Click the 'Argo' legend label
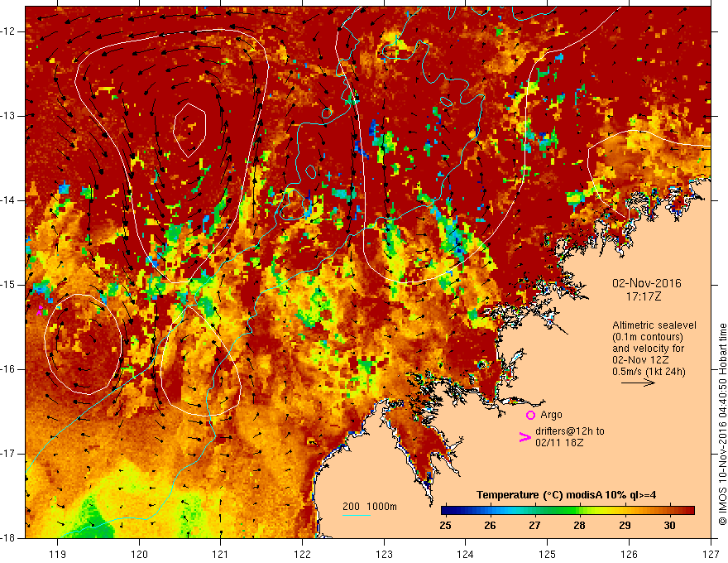This screenshot has width=728, height=563. coord(551,415)
